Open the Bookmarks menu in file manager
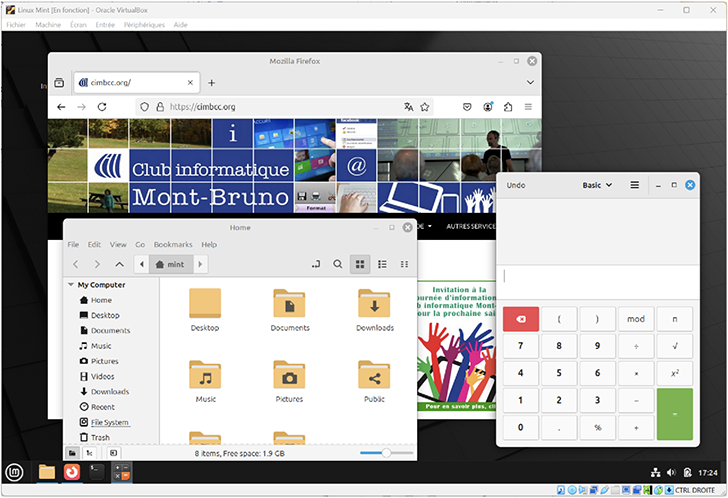 point(172,244)
